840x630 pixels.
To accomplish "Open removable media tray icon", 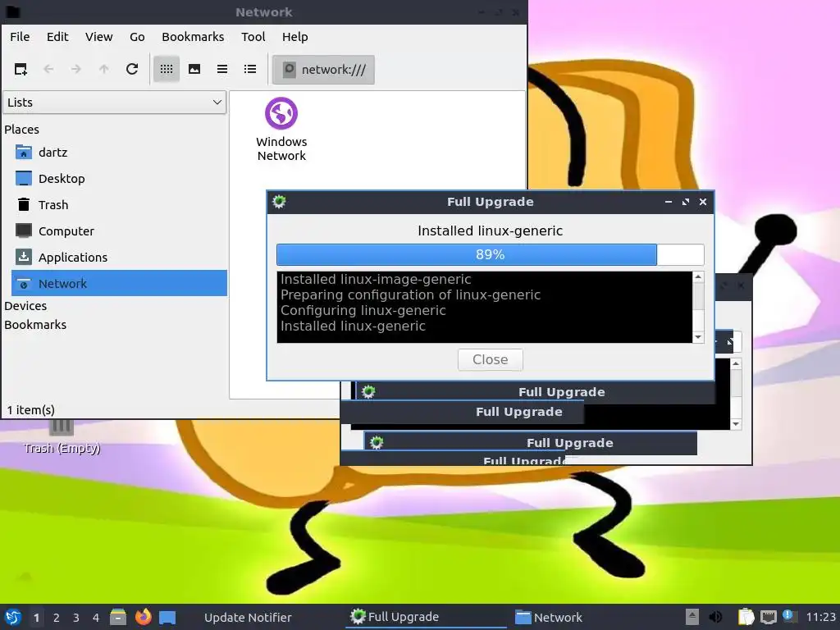I will 692,617.
